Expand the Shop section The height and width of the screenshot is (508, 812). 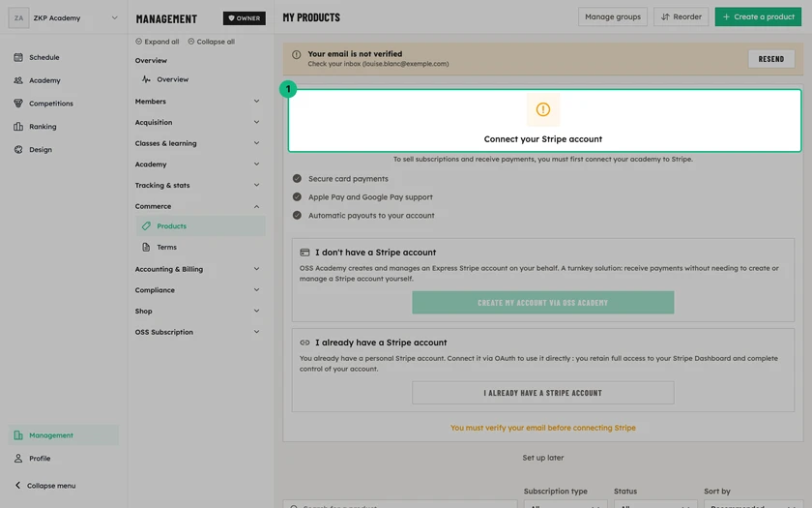[256, 311]
